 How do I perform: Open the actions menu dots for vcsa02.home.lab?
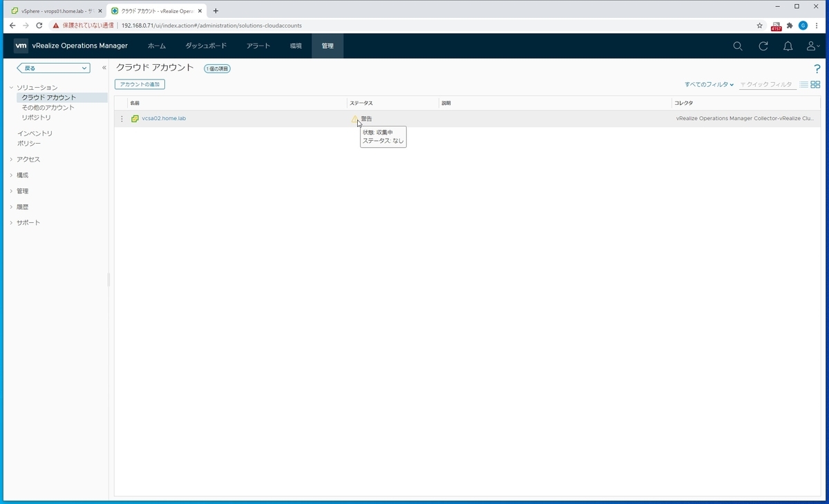coord(122,119)
